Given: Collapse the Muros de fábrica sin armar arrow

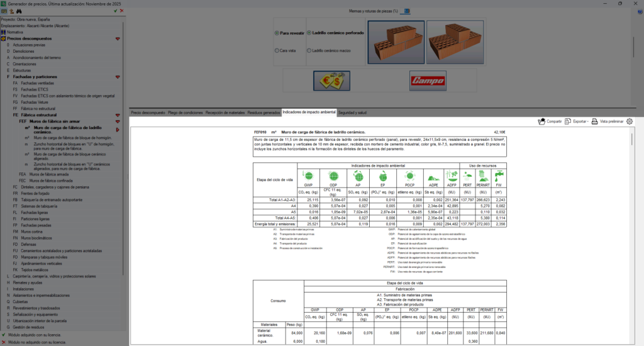Looking at the screenshot, I should [x=118, y=121].
